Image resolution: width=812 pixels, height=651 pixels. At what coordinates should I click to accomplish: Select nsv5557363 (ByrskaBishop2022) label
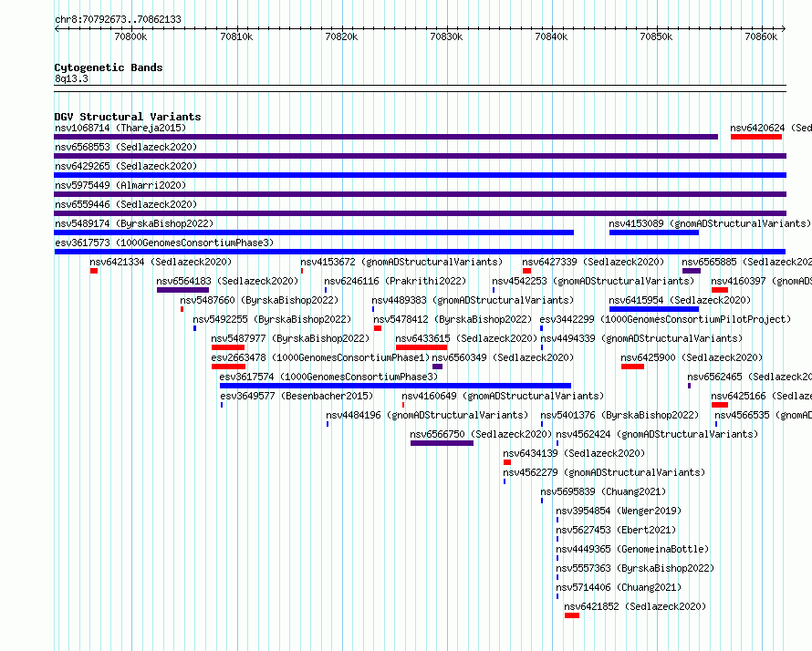[x=635, y=568]
